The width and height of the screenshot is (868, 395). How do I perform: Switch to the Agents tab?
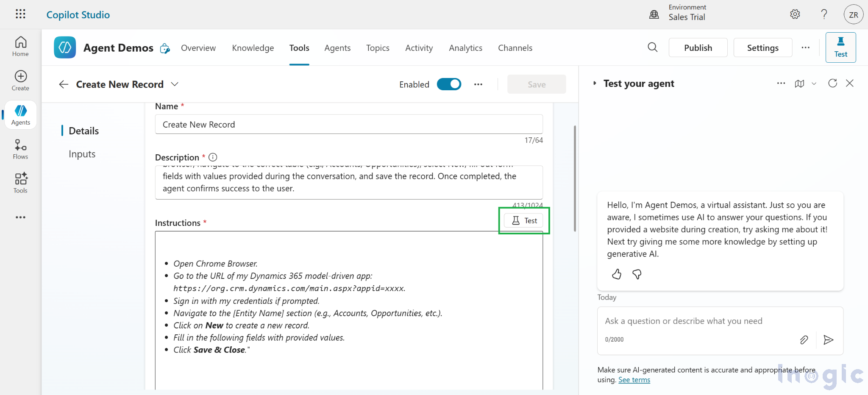[x=337, y=48]
